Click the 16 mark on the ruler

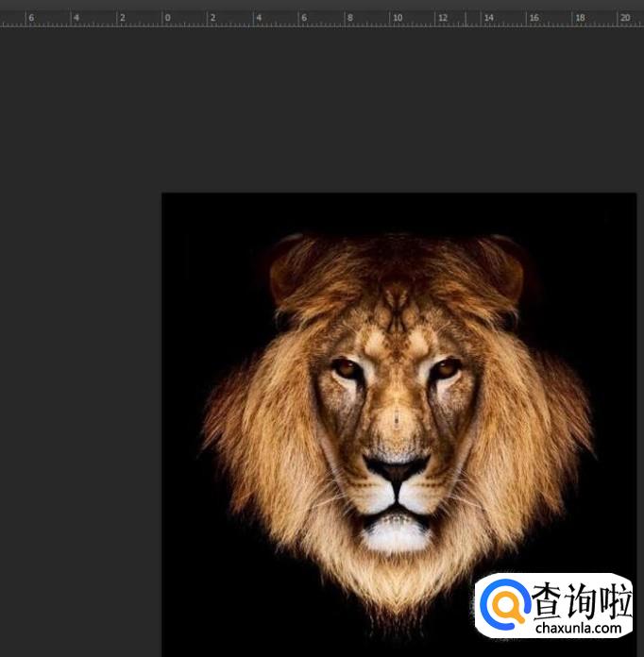(x=534, y=18)
